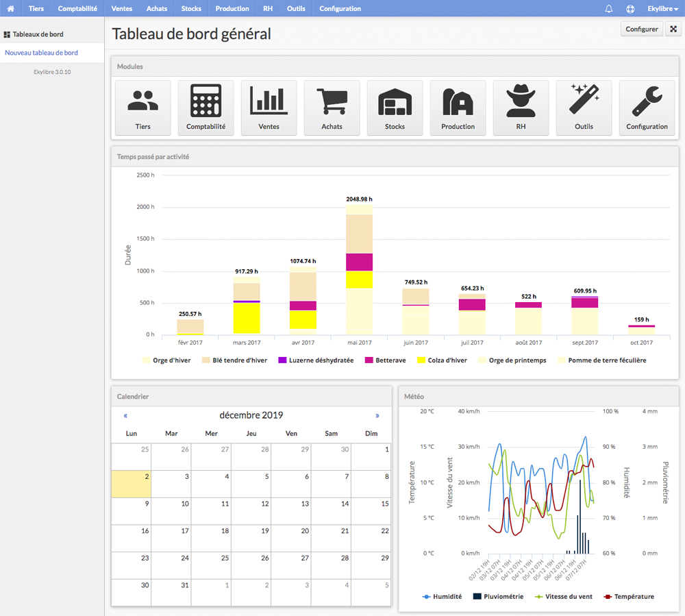The width and height of the screenshot is (685, 616).
Task: Select December 25 in calendar
Action: coord(211,565)
